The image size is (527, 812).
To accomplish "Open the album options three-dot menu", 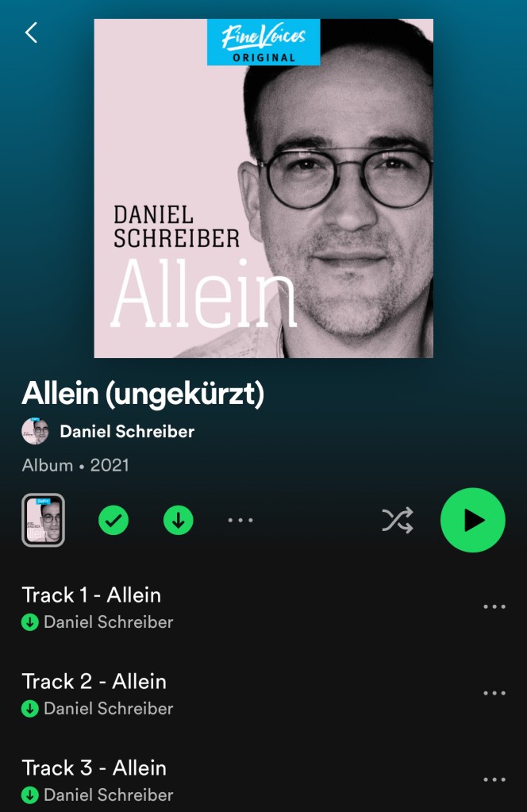I will (x=240, y=520).
